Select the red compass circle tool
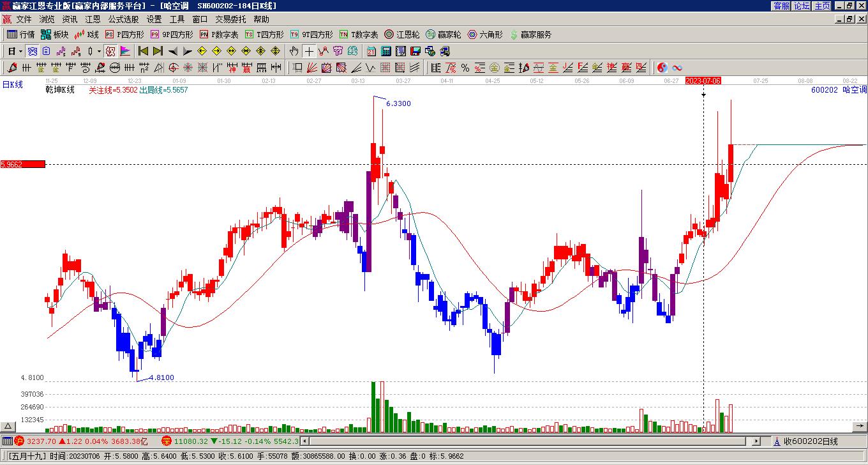868x465 pixels. tap(174, 68)
